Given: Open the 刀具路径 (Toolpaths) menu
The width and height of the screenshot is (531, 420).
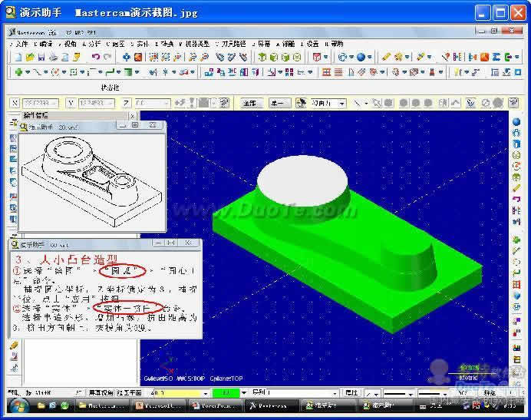Looking at the screenshot, I should pyautogui.click(x=231, y=44).
